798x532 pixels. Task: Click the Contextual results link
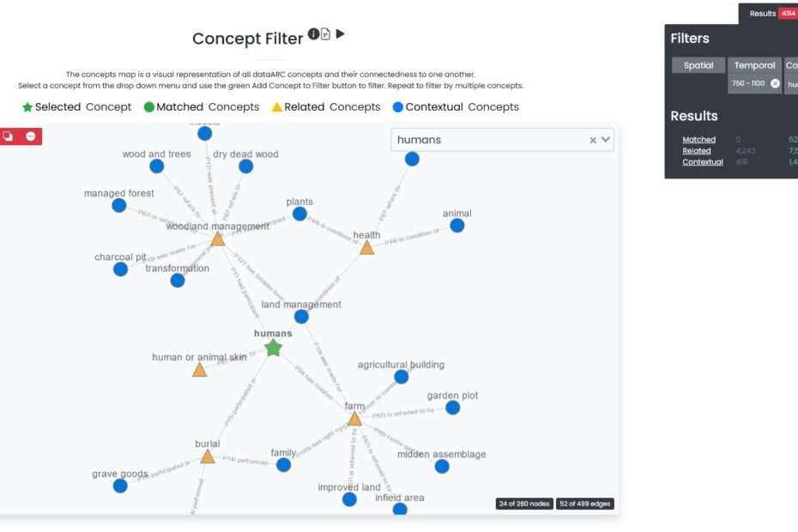702,162
